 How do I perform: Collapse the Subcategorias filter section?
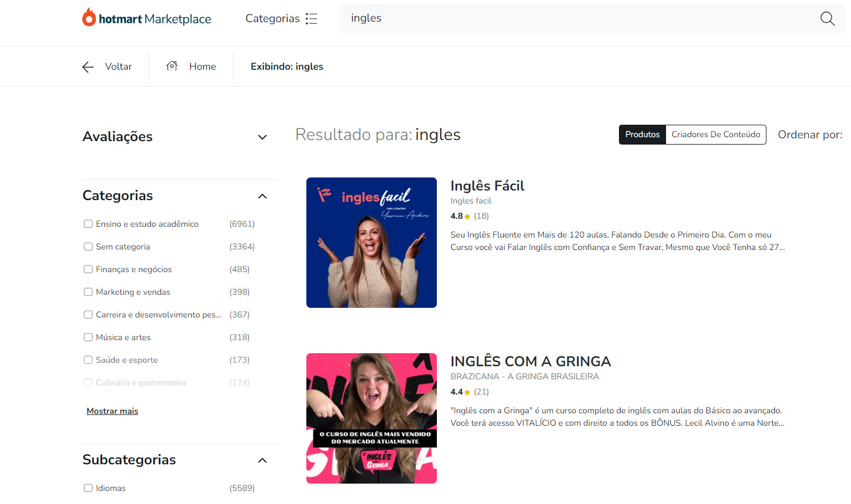(x=262, y=460)
